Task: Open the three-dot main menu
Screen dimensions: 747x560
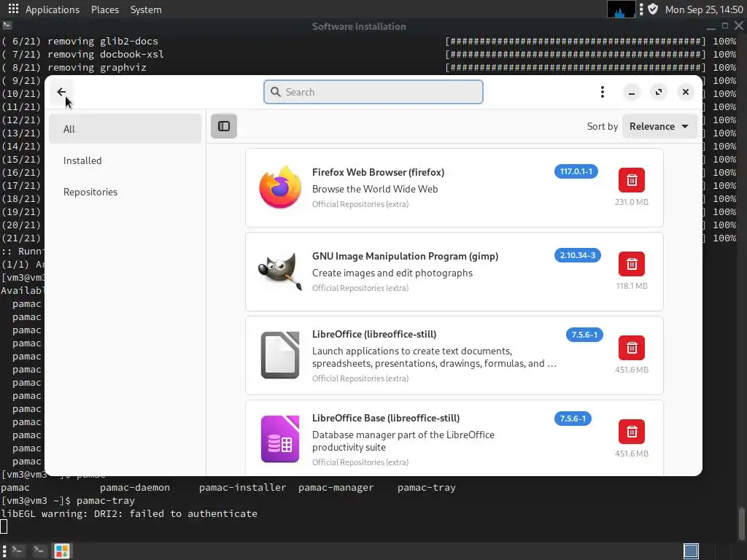Action: click(x=602, y=92)
